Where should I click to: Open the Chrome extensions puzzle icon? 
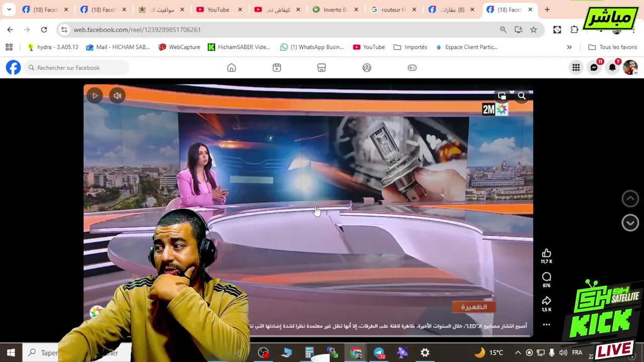(574, 30)
